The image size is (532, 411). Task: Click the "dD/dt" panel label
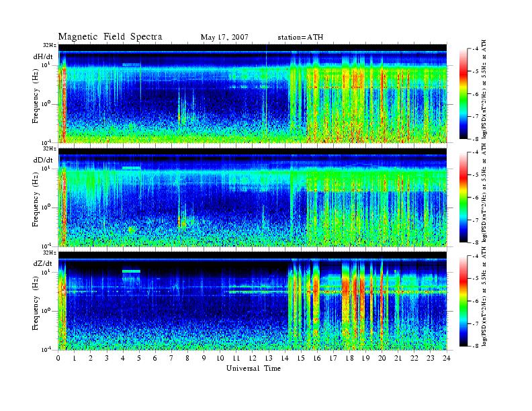43,160
